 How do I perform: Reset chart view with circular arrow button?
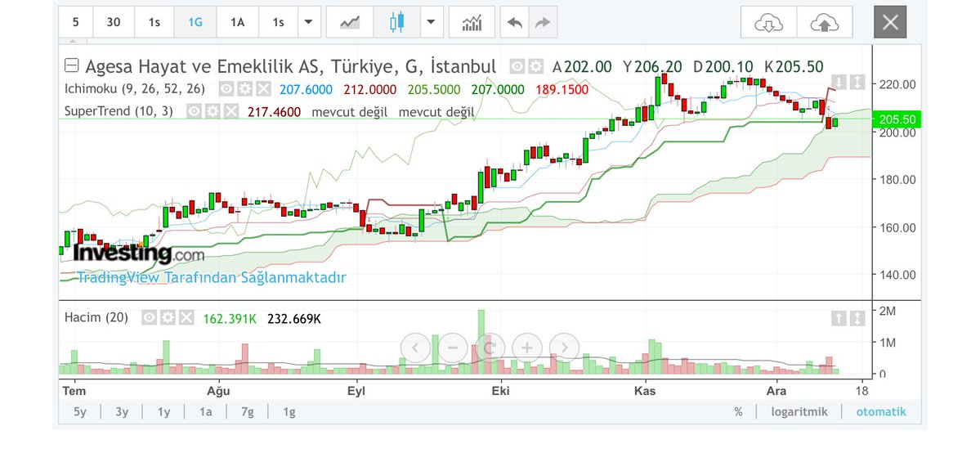[x=490, y=348]
